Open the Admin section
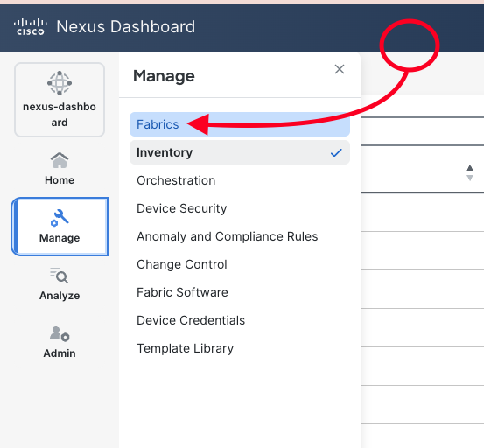This screenshot has height=448, width=484. pyautogui.click(x=60, y=342)
